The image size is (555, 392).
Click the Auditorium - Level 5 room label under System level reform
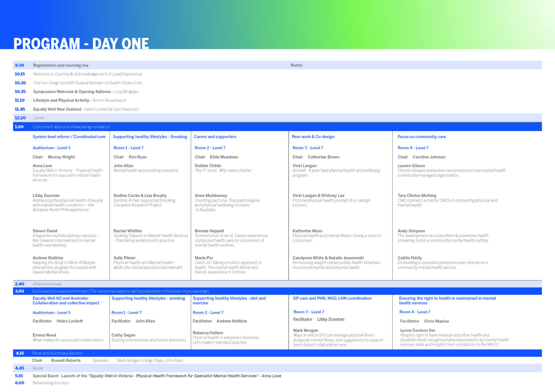click(x=51, y=148)
